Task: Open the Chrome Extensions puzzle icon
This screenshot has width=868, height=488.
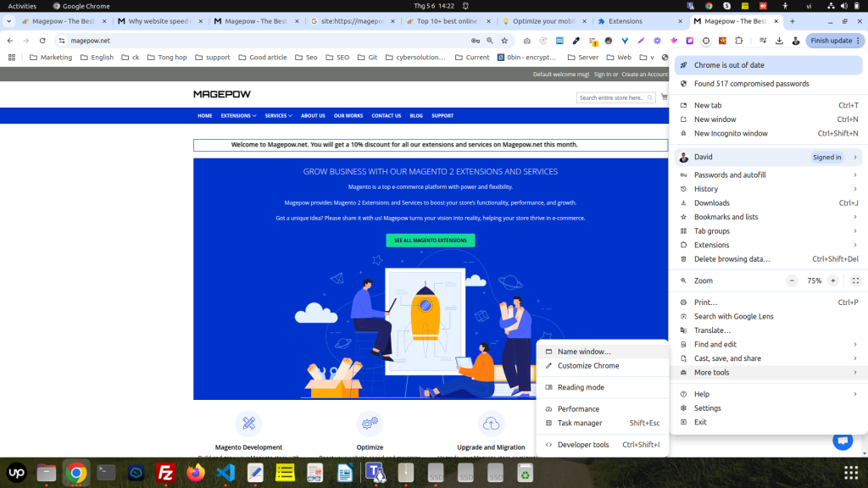Action: coord(738,41)
